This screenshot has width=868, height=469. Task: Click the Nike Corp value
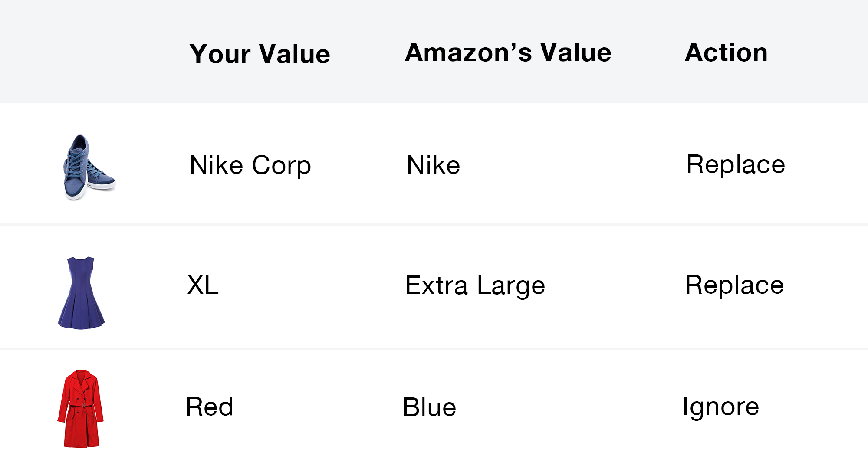point(250,165)
